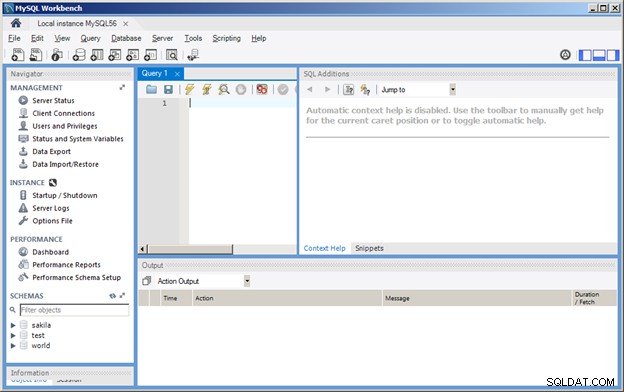Toggle stop-on-error for script execution
This screenshot has width=624, height=392.
[x=262, y=90]
